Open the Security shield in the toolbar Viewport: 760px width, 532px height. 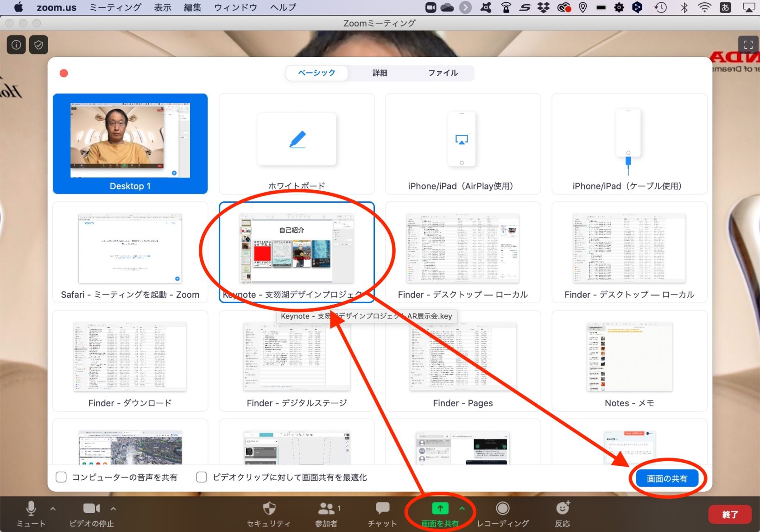(269, 508)
